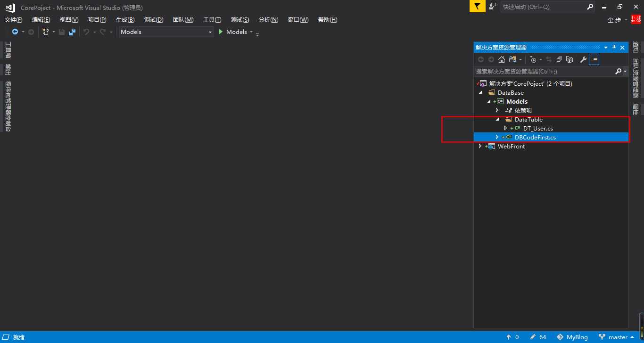Open the 文件(F) menu
This screenshot has width=644, height=343.
tap(13, 20)
